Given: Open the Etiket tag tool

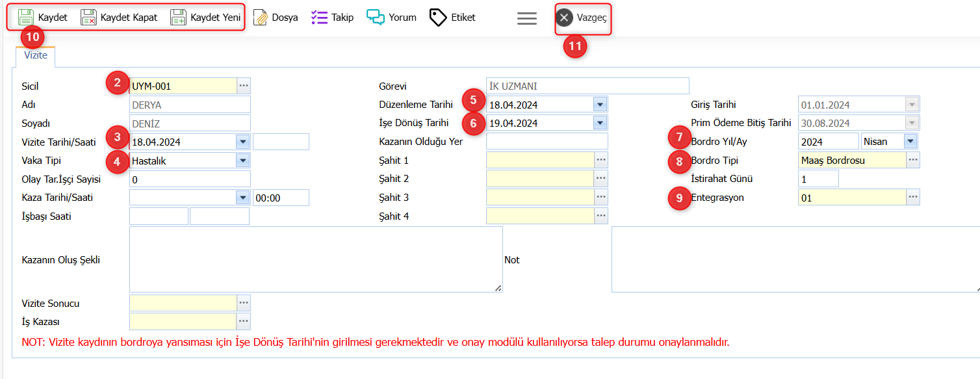Looking at the screenshot, I should (x=452, y=18).
